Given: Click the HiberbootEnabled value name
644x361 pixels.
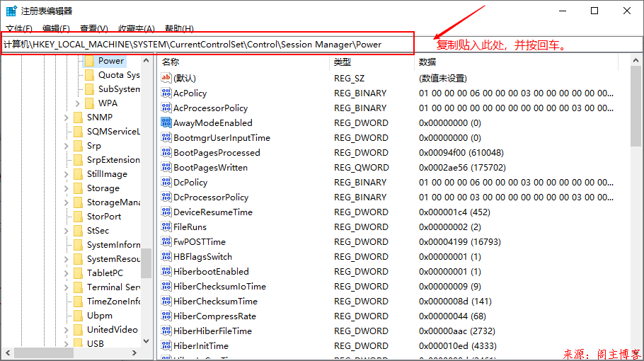Looking at the screenshot, I should click(x=211, y=272).
